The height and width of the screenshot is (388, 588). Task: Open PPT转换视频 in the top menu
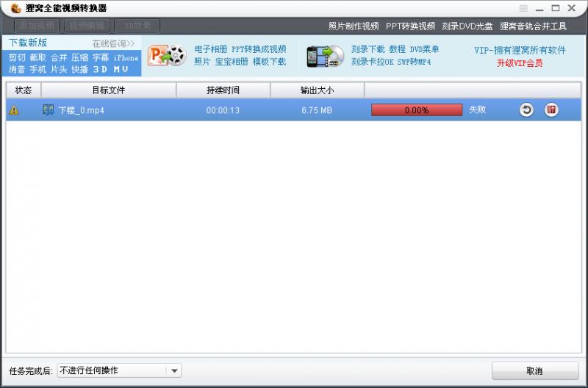click(410, 26)
